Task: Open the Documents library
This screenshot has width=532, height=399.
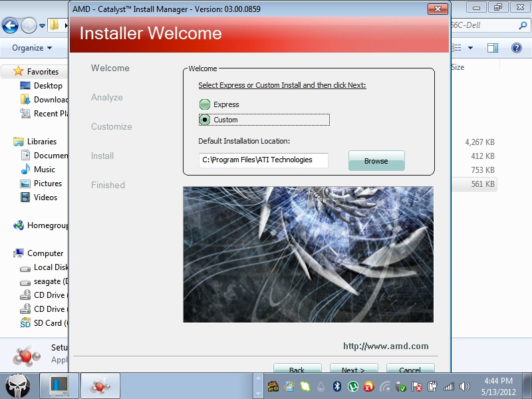Action: pos(44,156)
